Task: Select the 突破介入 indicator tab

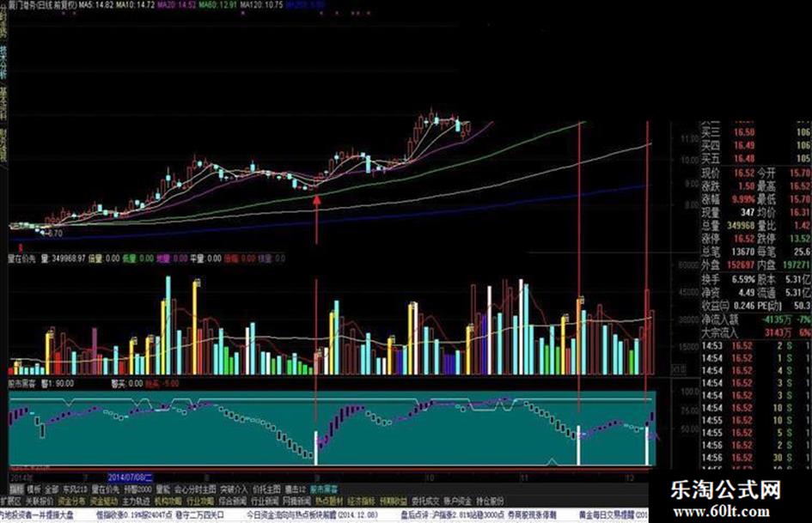Action: click(x=234, y=490)
